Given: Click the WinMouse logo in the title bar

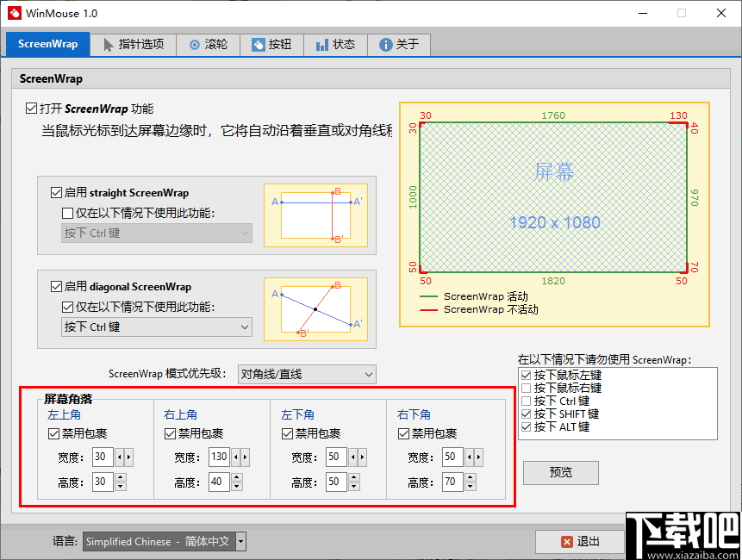Looking at the screenshot, I should 14,13.
